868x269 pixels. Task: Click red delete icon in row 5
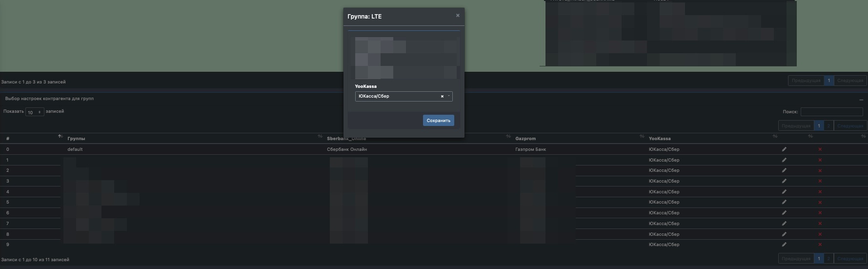[820, 202]
